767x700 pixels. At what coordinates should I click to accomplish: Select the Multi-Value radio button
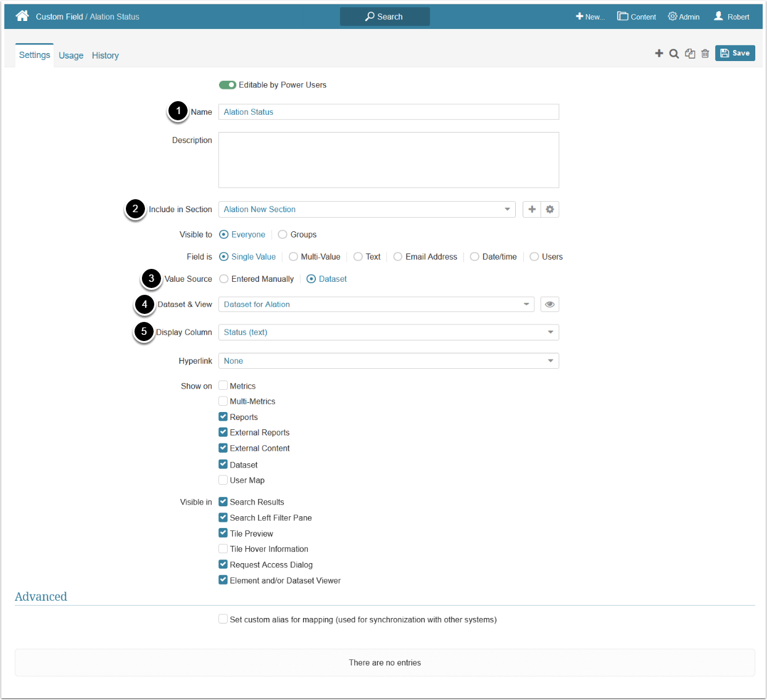[294, 257]
